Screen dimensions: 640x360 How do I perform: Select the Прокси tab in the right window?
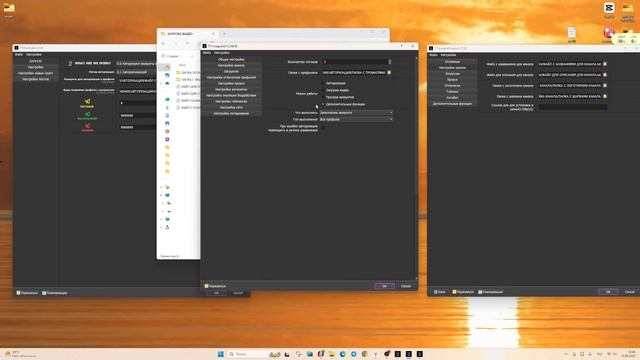click(x=452, y=80)
